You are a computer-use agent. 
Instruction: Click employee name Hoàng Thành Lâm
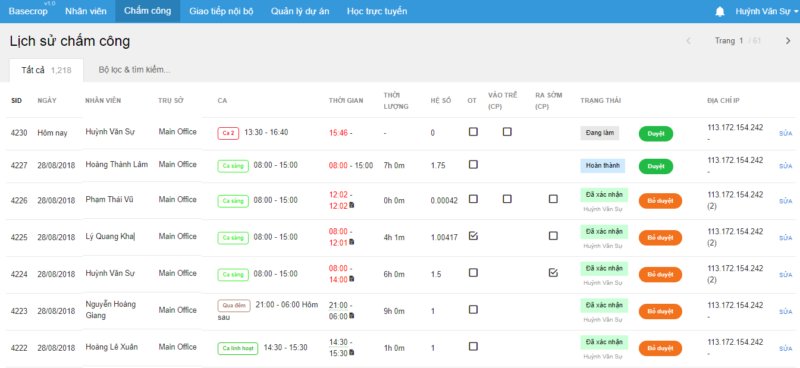117,164
